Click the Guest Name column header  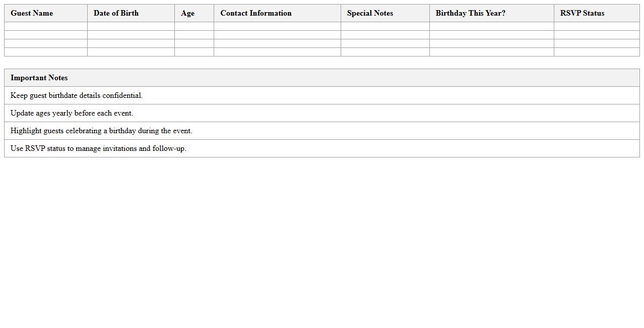tap(32, 13)
